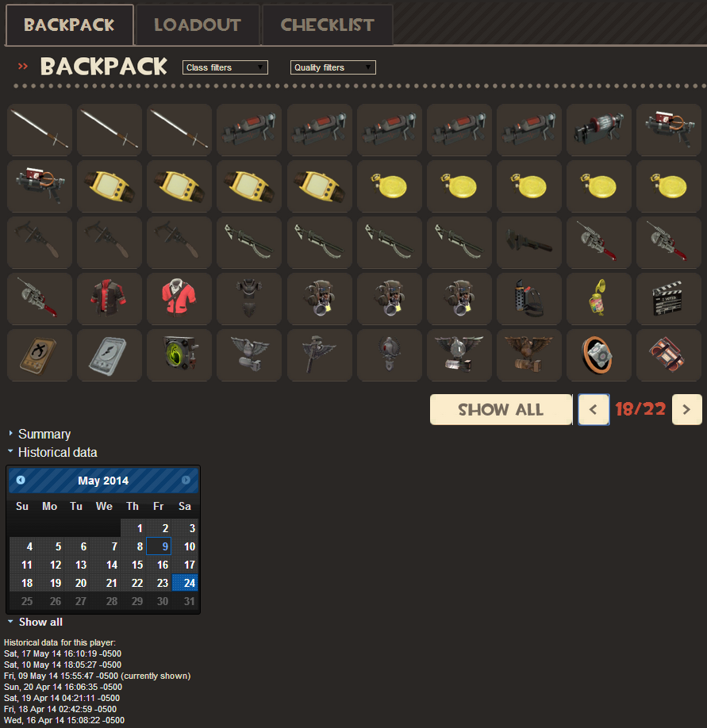Click the leftmost backpack with telescope item

coord(320,298)
